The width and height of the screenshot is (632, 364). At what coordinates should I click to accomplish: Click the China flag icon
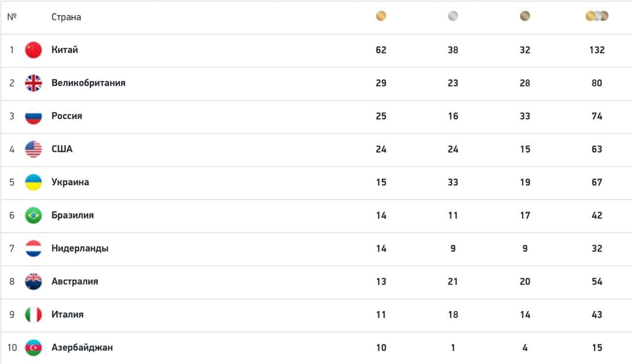pyautogui.click(x=34, y=50)
